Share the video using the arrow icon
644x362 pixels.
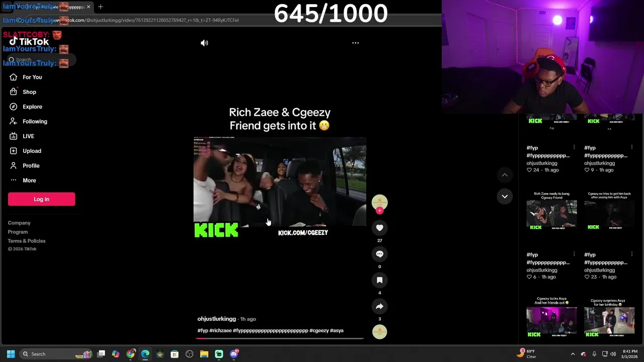[x=379, y=306]
